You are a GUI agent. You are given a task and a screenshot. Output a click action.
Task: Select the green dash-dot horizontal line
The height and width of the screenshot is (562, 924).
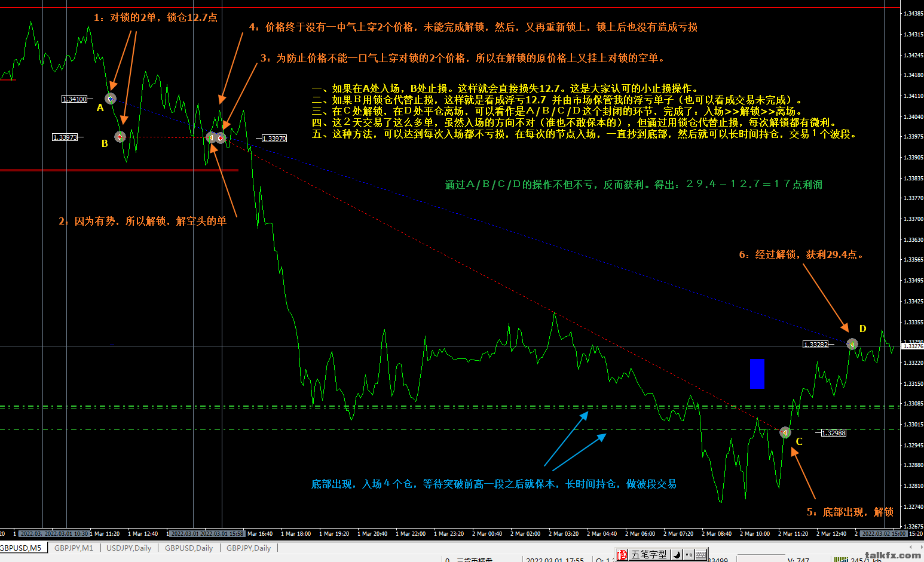(x=449, y=407)
